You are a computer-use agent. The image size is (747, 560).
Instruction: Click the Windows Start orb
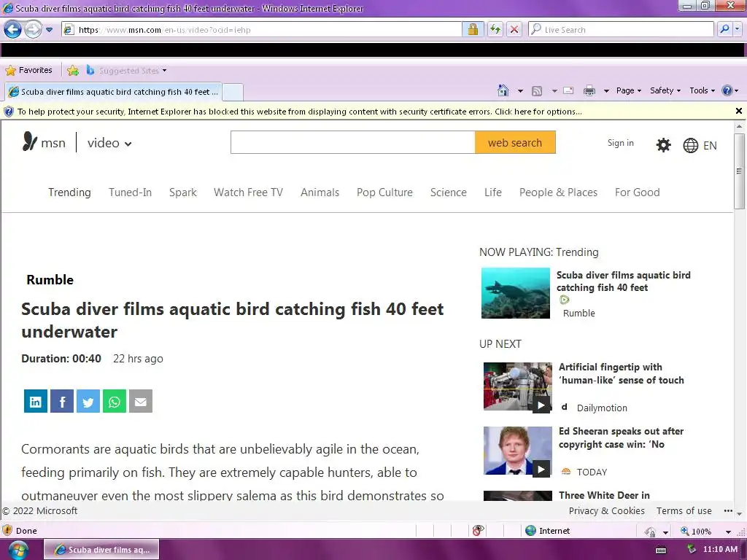point(18,550)
